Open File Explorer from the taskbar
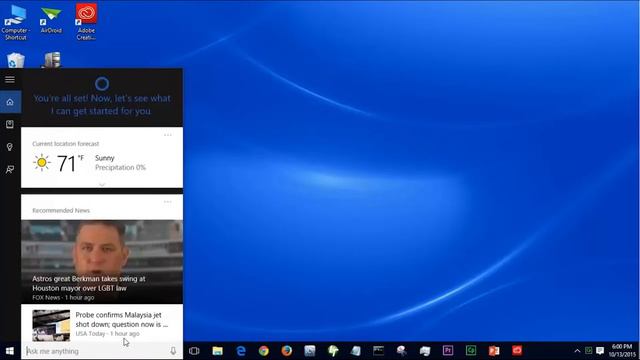This screenshot has height=360, width=640. [217, 351]
